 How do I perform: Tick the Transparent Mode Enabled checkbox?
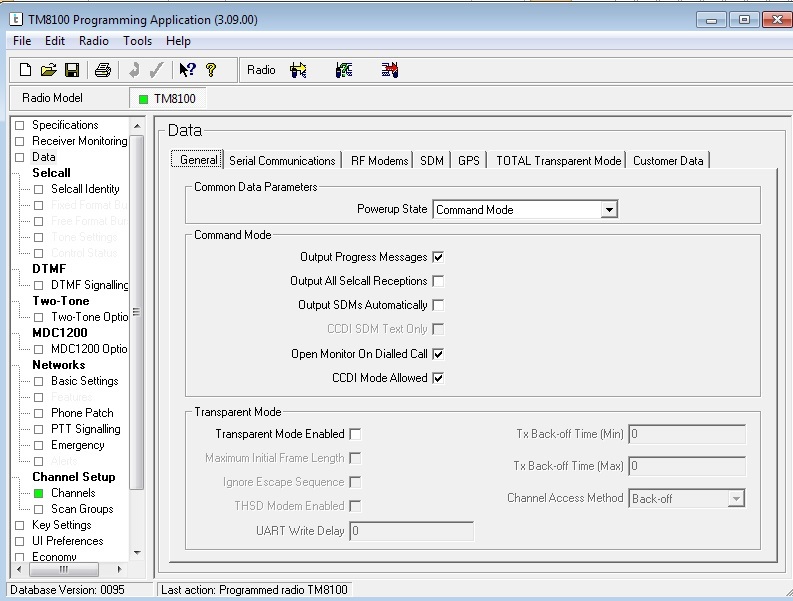point(355,434)
